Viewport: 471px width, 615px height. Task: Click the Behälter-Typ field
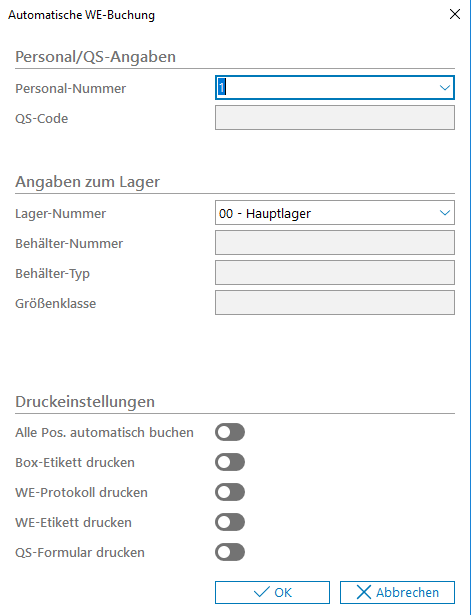(335, 273)
